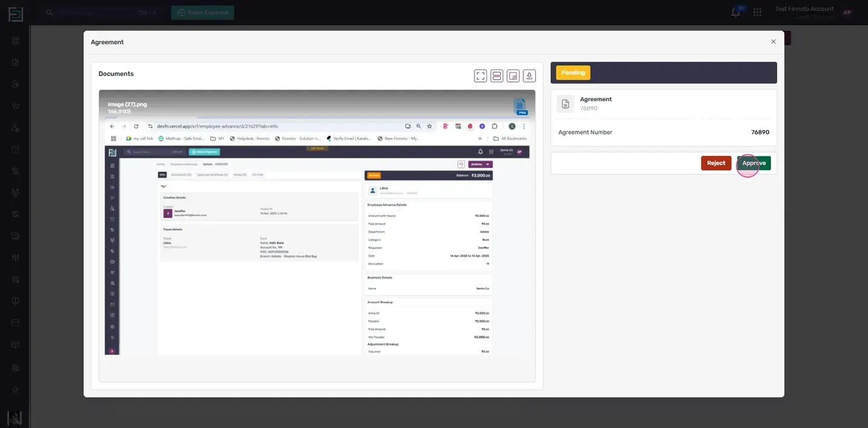Image resolution: width=868 pixels, height=428 pixels.
Task: Open the image (27).png document preview
Action: pyautogui.click(x=317, y=236)
